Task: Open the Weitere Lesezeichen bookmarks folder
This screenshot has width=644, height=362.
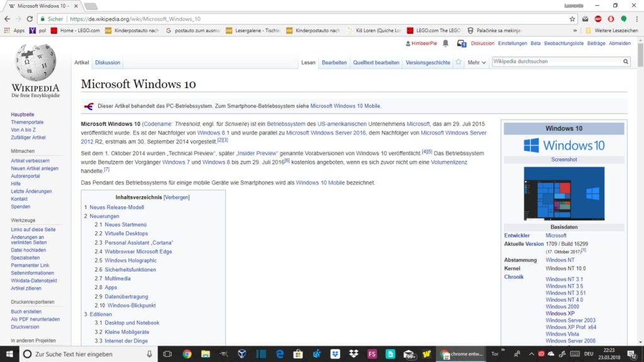Action: pyautogui.click(x=611, y=30)
